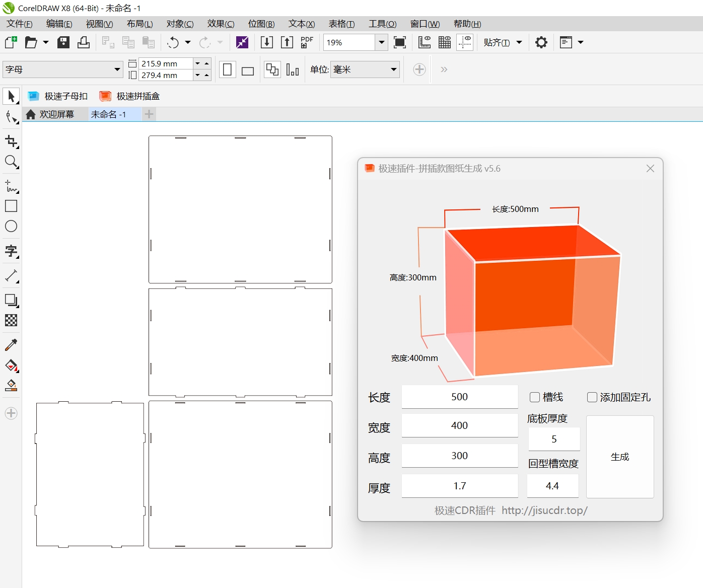This screenshot has width=703, height=588.
Task: Expand the application launcher dropdown arrow
Action: pos(581,42)
